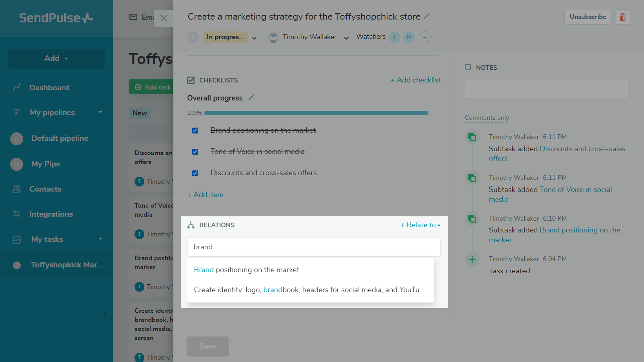
Task: Click Add checklist link
Action: coord(416,80)
